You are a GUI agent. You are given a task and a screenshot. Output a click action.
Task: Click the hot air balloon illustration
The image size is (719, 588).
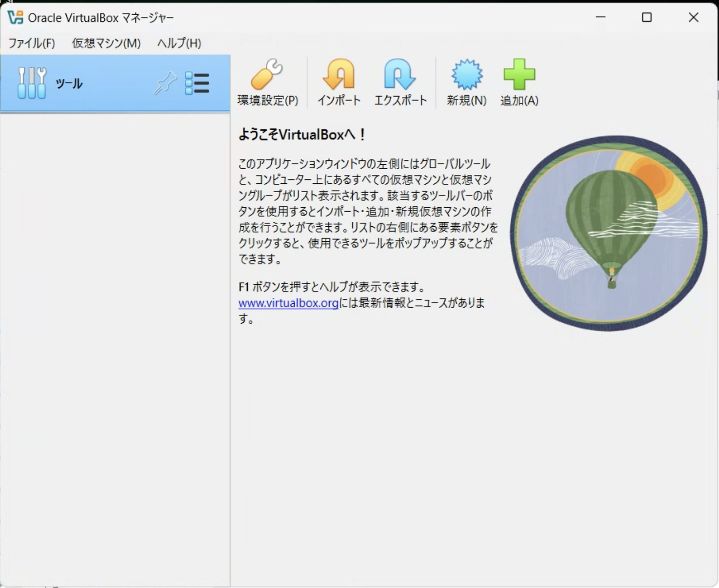click(x=609, y=233)
